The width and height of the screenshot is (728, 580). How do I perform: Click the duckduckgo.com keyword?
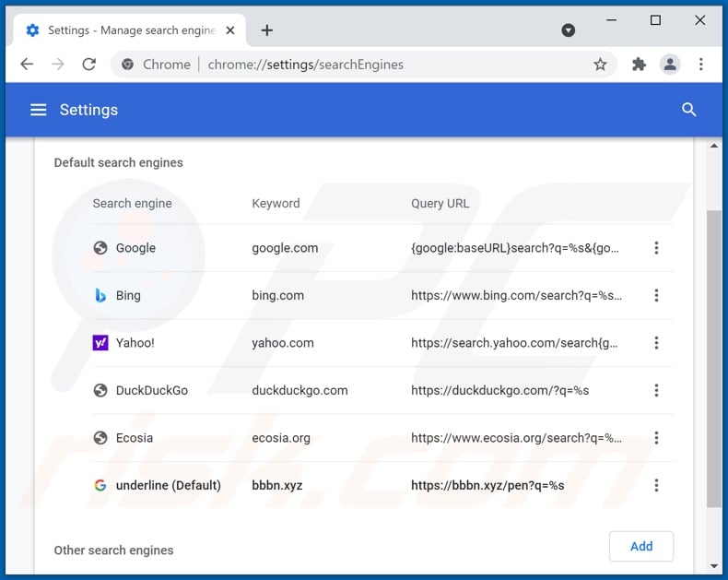pyautogui.click(x=299, y=390)
